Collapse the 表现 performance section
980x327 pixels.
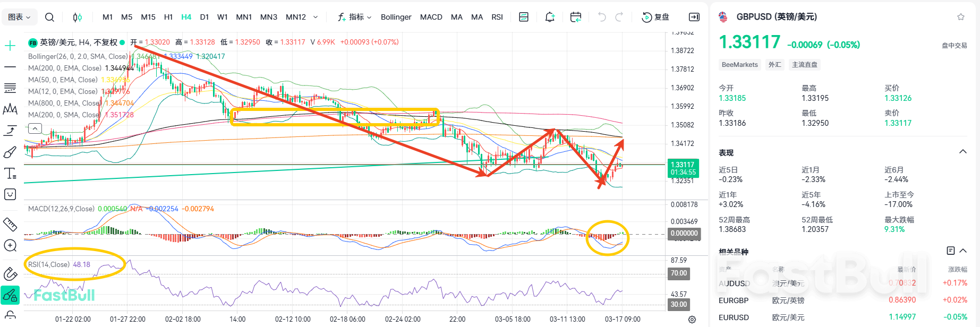pos(962,152)
